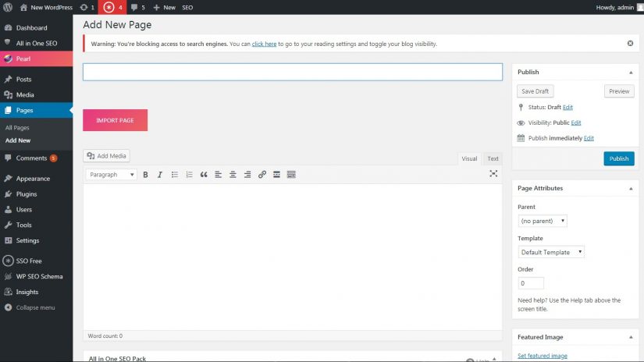Click the Set featured image link
Screen dimensions: 644x362
[x=543, y=356]
